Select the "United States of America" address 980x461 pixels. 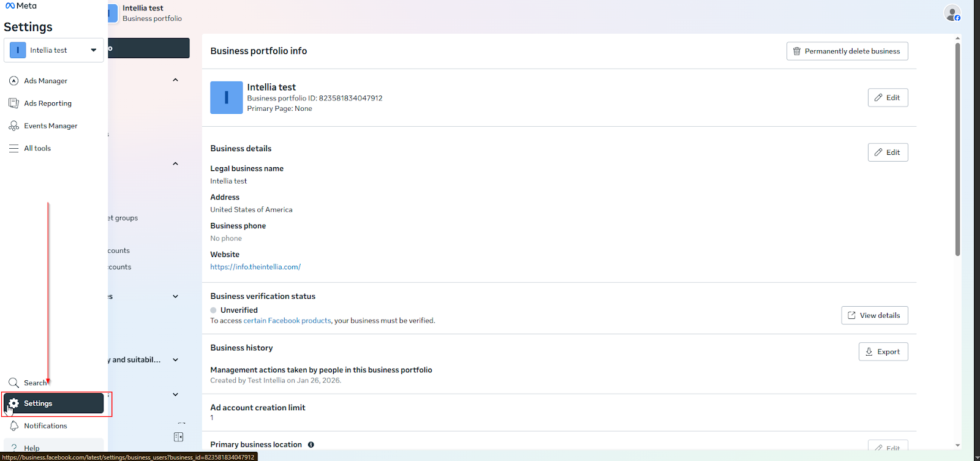click(251, 209)
